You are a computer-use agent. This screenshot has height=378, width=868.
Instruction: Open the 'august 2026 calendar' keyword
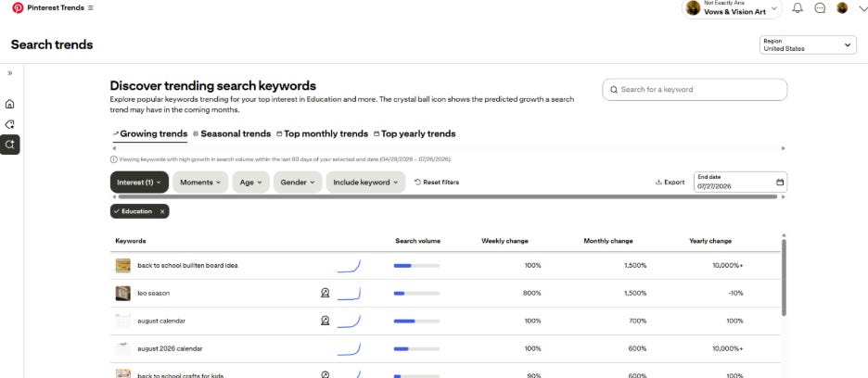pyautogui.click(x=170, y=348)
